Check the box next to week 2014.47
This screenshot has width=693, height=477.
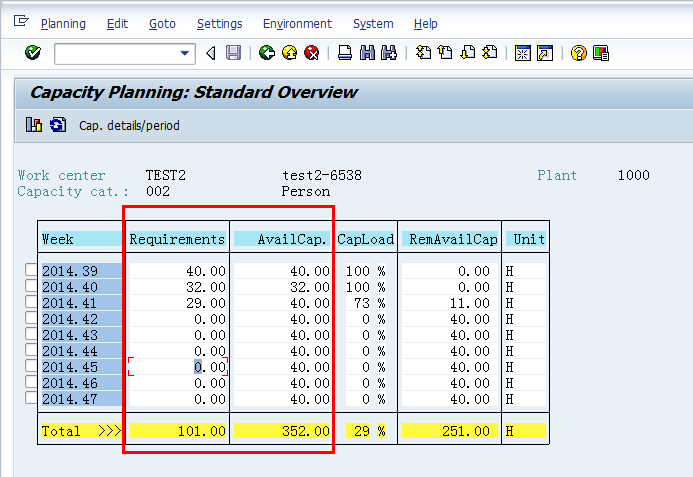point(31,398)
